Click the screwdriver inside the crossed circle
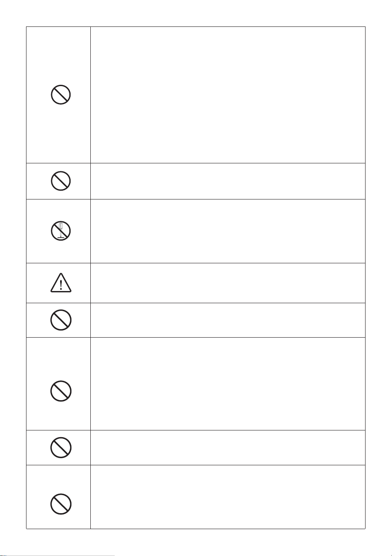Image resolution: width=392 pixels, height=556 pixels. [61, 231]
